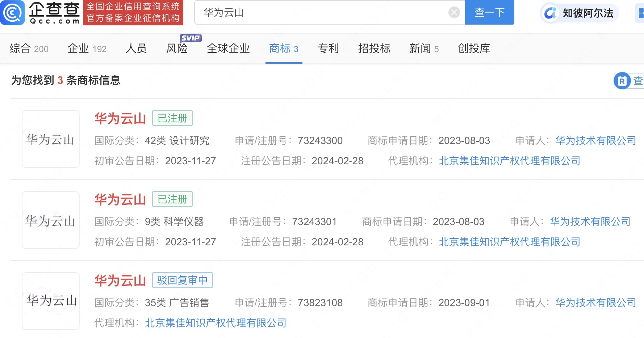Viewport: 644px width, 338px height.
Task: Click the 知彼阿尔法 AI assistant icon
Action: (551, 13)
